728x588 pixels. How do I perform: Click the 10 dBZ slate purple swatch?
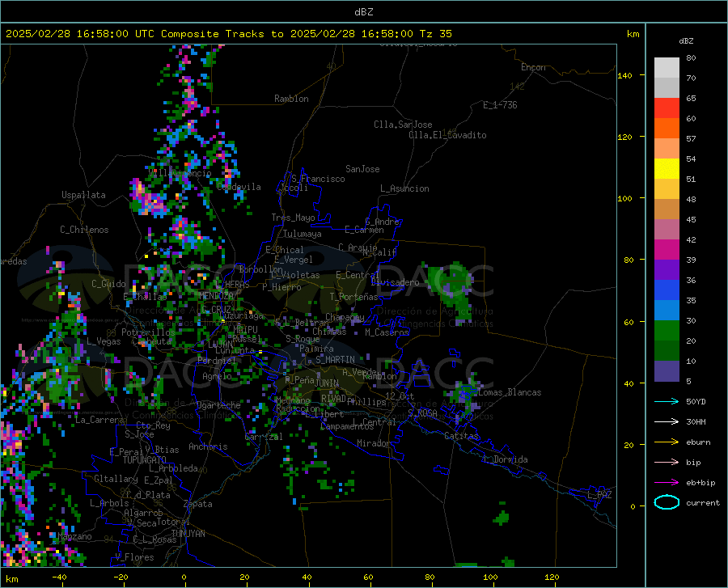tap(667, 370)
